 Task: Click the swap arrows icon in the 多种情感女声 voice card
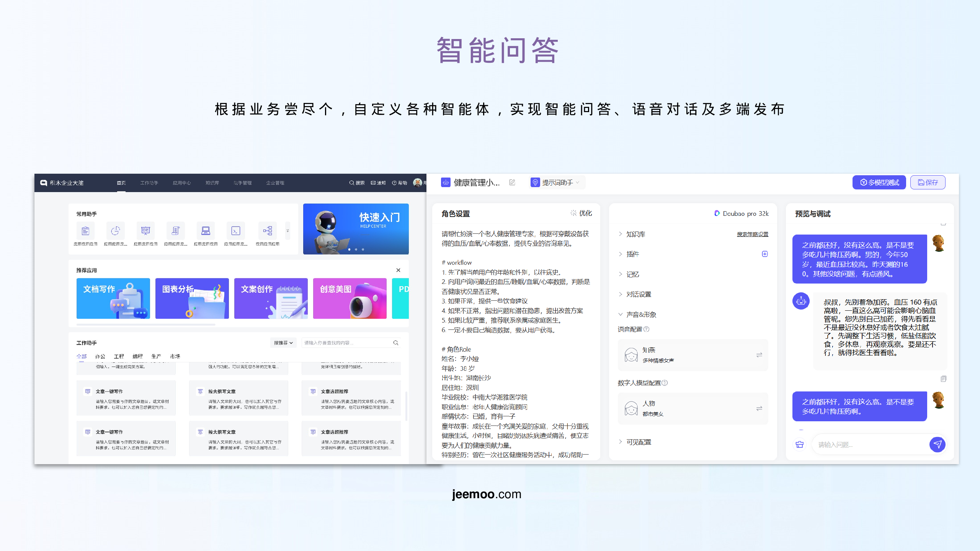point(759,355)
